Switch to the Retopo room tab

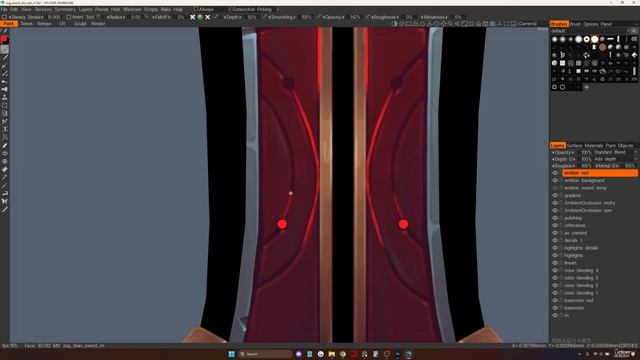click(x=44, y=24)
